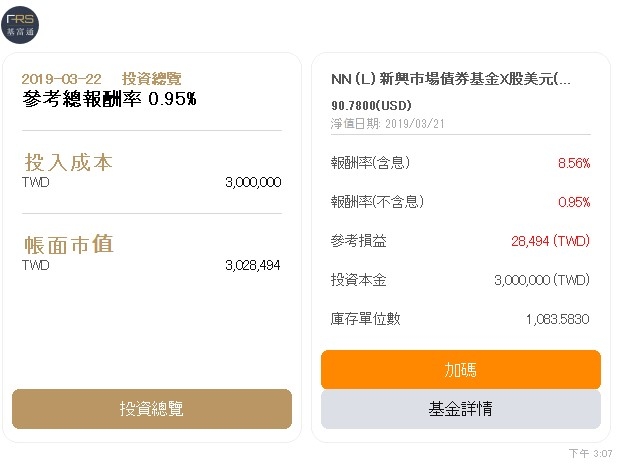This screenshot has height=464, width=636.
Task: Click the 90.7800(USD) fund price
Action: 371,105
